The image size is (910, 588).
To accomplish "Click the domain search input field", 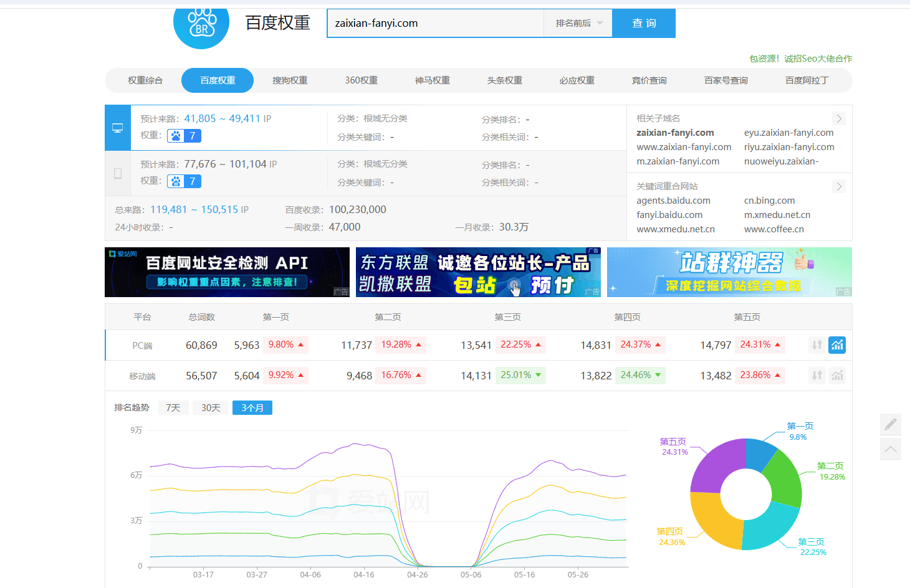I will point(436,23).
